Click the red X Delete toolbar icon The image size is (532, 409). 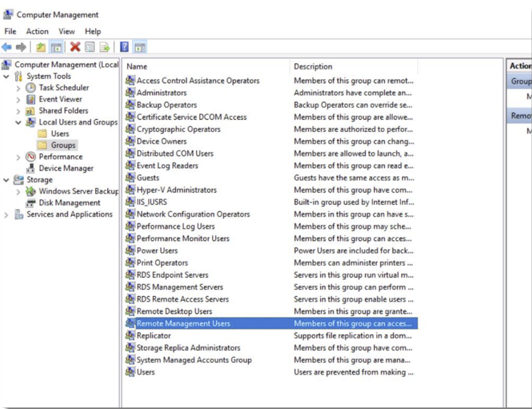75,47
